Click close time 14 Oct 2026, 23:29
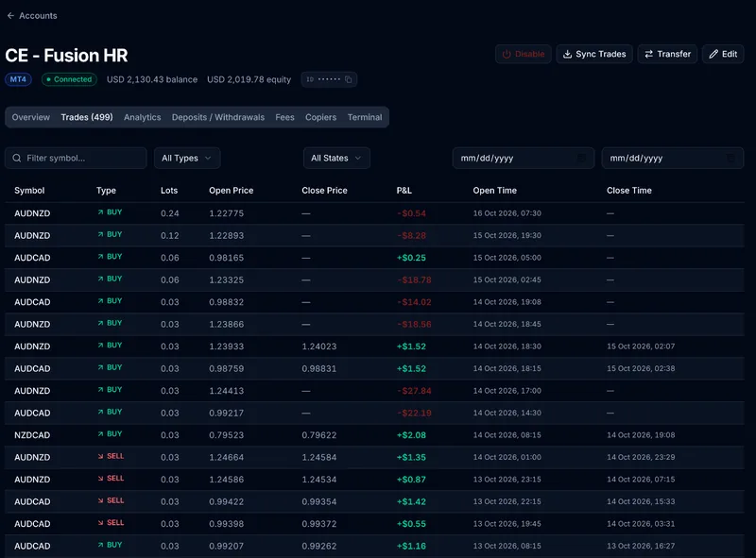This screenshot has width=756, height=558. tap(641, 457)
